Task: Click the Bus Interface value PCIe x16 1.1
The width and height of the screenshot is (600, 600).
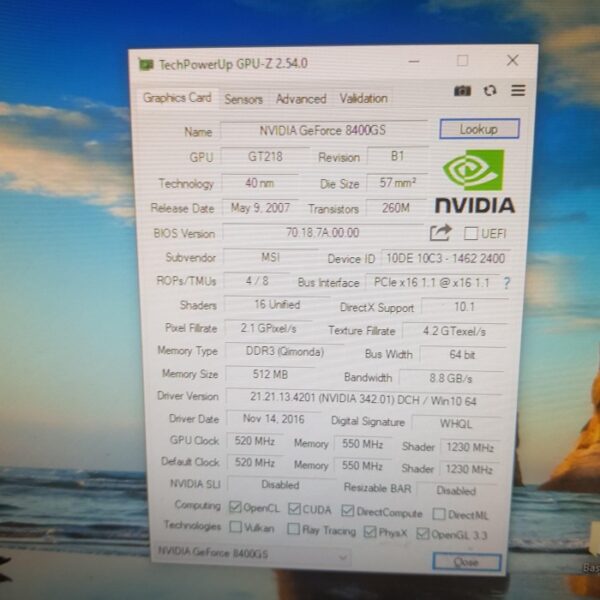Action: [x=432, y=282]
